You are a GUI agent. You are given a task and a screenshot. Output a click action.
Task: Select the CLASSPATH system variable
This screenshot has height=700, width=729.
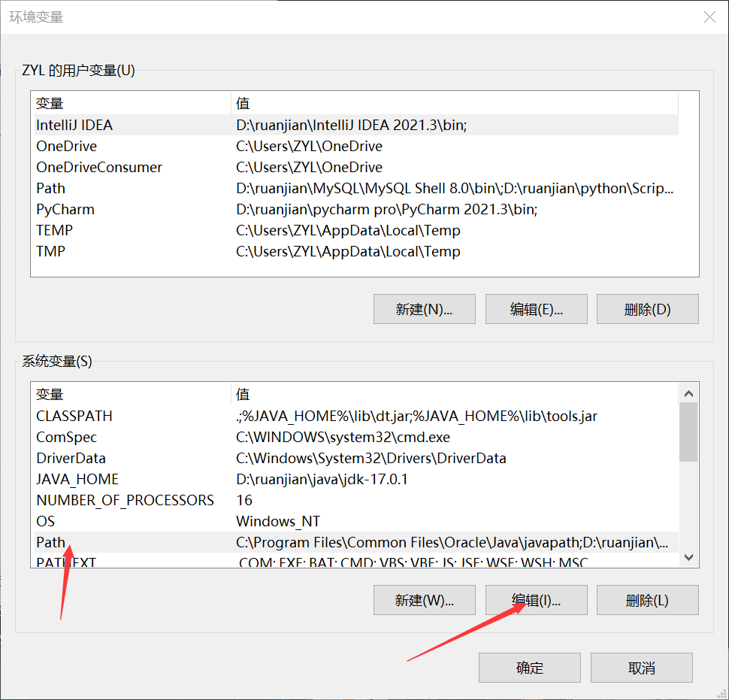[74, 417]
